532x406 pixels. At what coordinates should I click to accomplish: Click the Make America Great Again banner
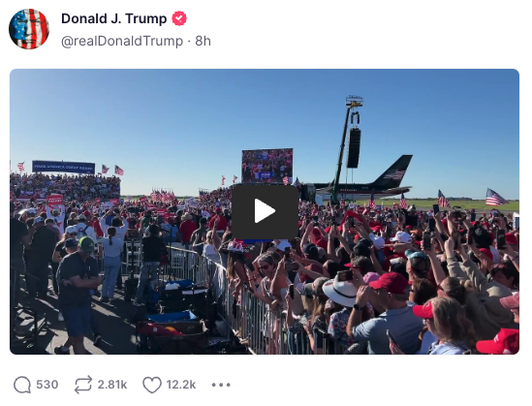63,167
